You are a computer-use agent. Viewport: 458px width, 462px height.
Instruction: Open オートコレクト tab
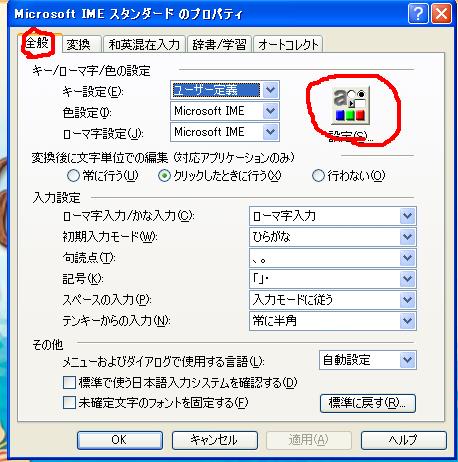coord(288,44)
